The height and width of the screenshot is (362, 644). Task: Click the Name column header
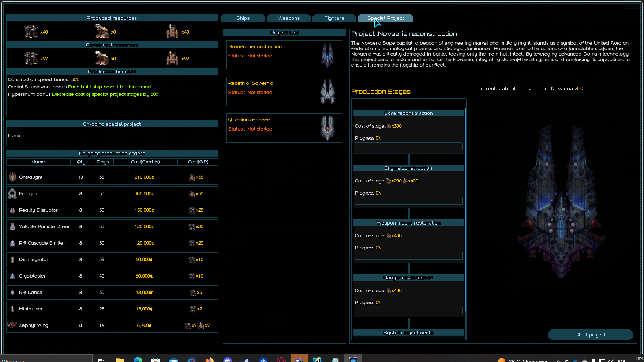[38, 162]
